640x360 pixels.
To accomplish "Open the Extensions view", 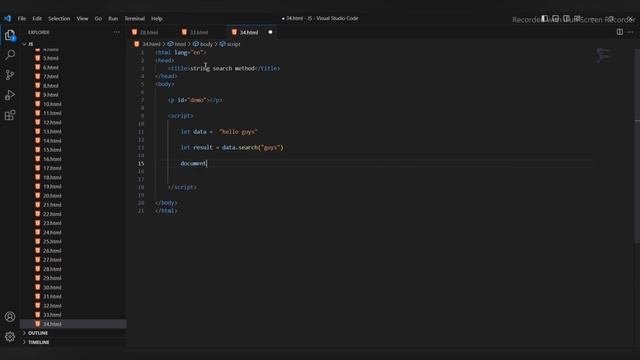I will pos(10,115).
